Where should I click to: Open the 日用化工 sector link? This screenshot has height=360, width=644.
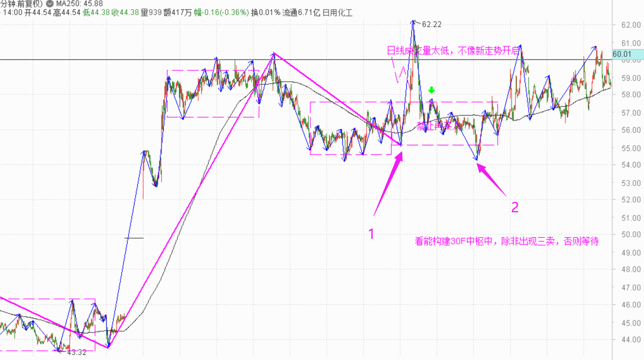click(x=337, y=13)
